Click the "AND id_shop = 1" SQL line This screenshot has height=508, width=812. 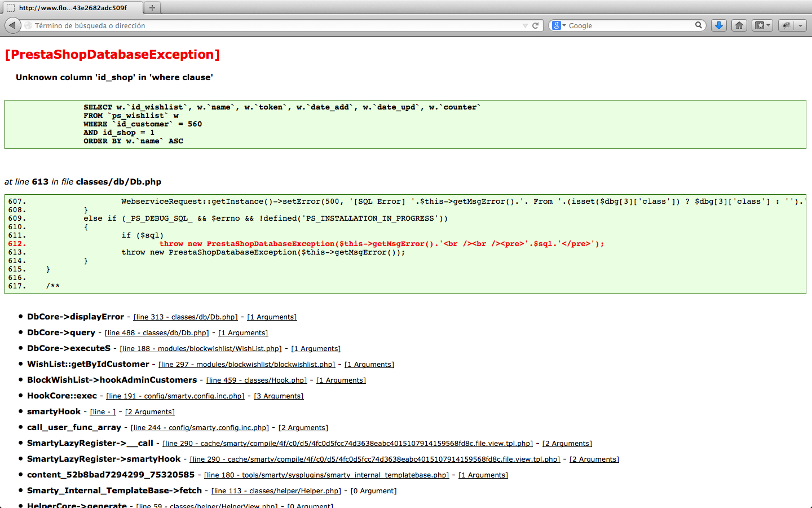(119, 133)
